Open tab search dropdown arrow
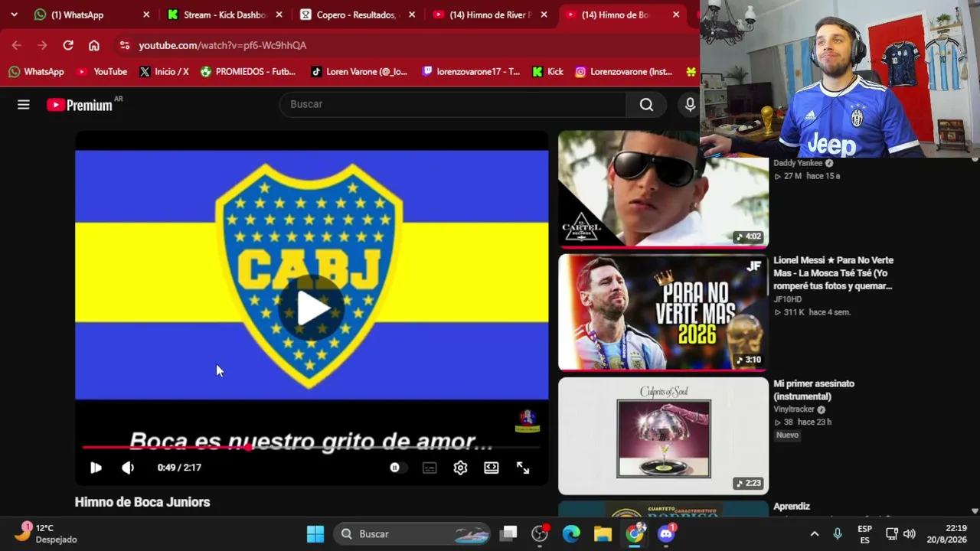 coord(14,15)
